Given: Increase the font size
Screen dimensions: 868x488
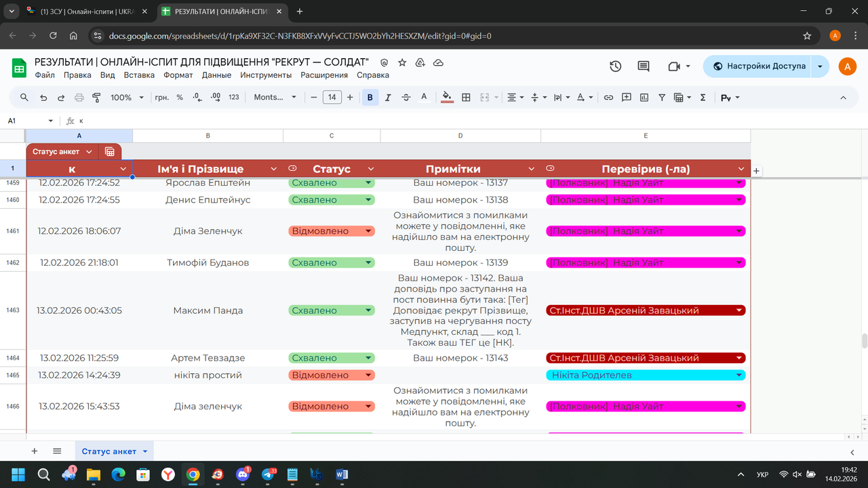Looking at the screenshot, I should [350, 98].
